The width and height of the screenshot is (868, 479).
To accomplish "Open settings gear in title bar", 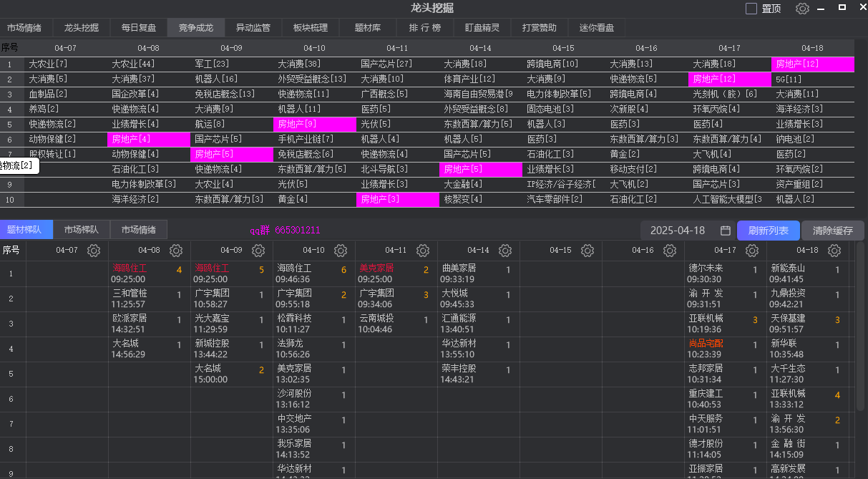I will [802, 9].
